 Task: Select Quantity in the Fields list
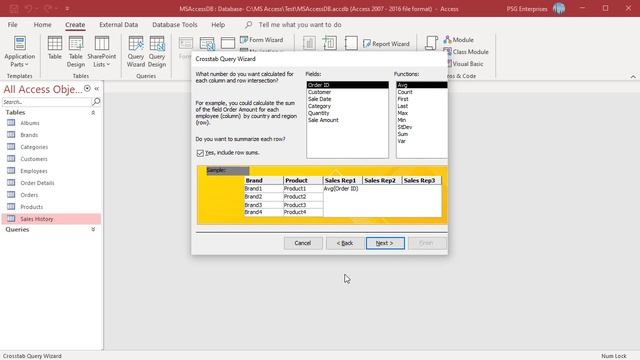click(347, 113)
